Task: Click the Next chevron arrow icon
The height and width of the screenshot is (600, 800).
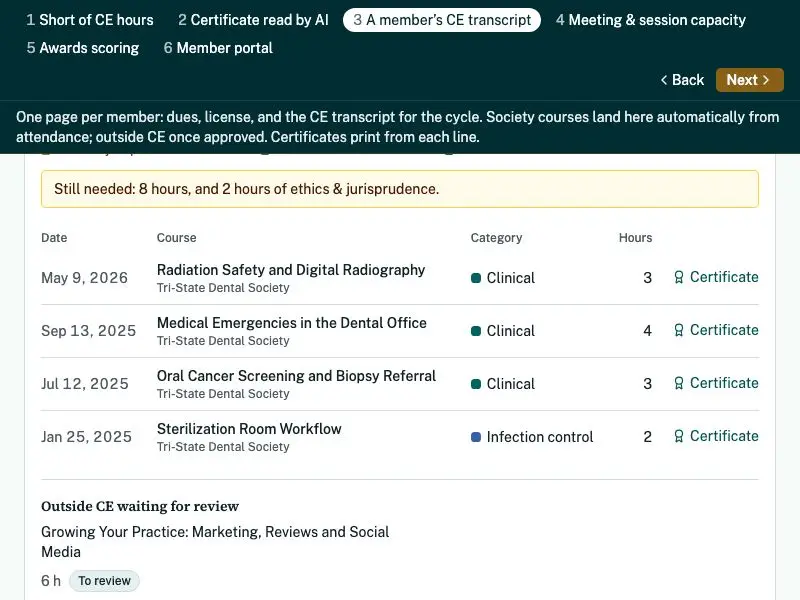Action: (x=766, y=80)
